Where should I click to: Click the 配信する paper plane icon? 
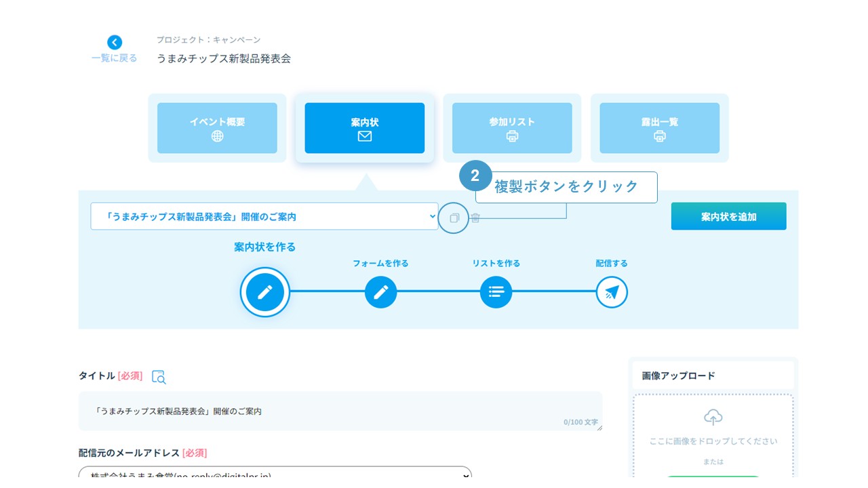pyautogui.click(x=612, y=292)
